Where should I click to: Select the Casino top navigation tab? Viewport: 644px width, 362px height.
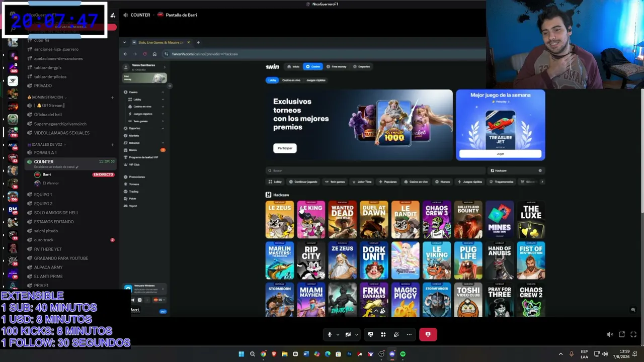313,67
